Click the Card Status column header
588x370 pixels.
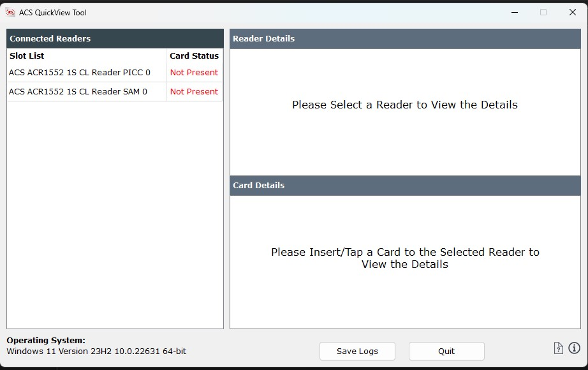pos(194,56)
